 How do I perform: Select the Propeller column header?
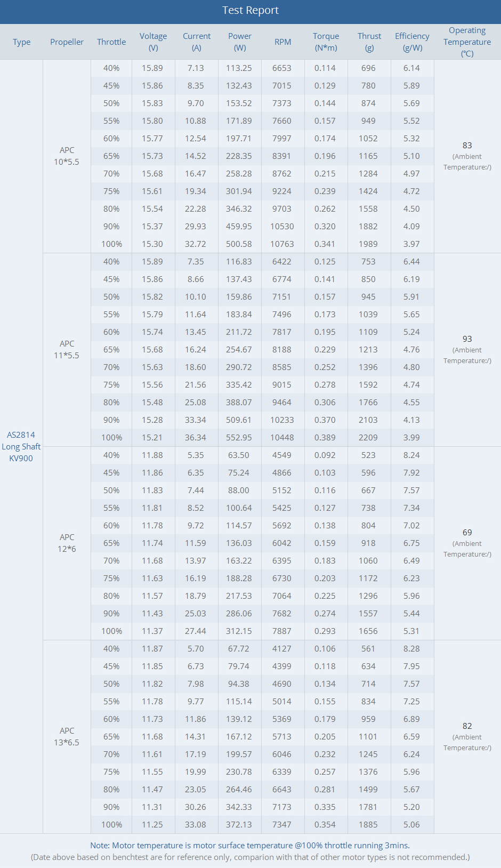click(67, 42)
